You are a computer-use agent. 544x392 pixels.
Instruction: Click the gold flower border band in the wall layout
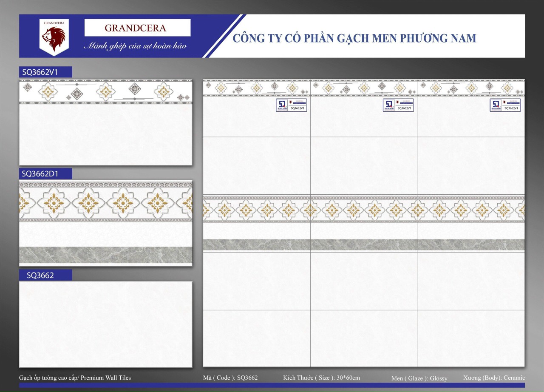click(x=364, y=209)
